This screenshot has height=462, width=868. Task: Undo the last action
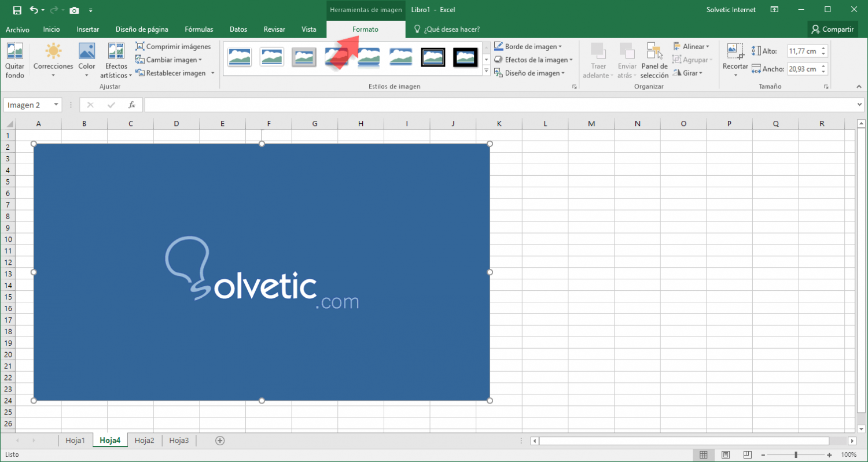(x=34, y=10)
